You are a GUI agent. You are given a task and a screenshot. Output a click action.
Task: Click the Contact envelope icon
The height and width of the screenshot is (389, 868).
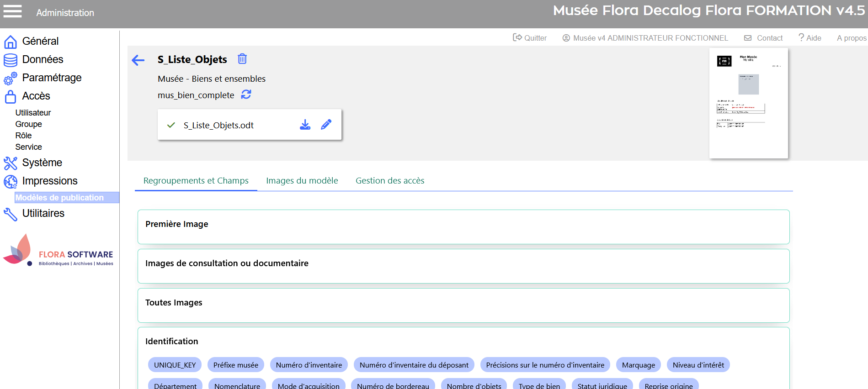(748, 38)
